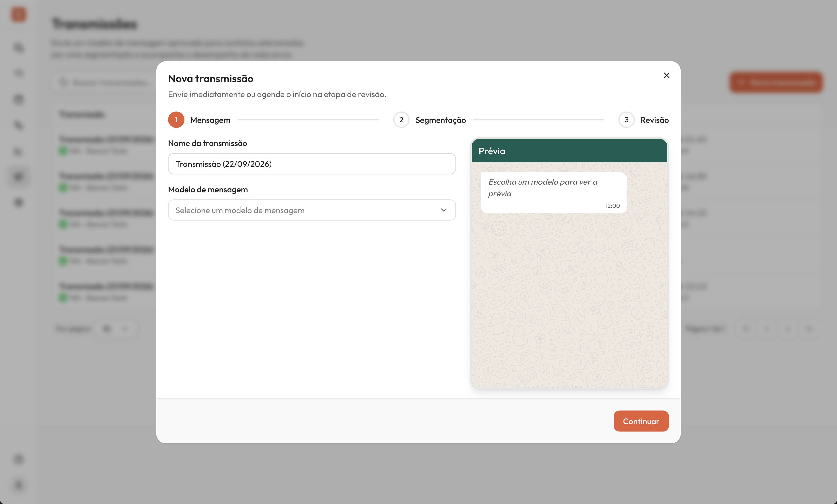Viewport: 837px width, 504px height.
Task: Open the Modelo de mensagem dropdown
Action: click(x=312, y=210)
